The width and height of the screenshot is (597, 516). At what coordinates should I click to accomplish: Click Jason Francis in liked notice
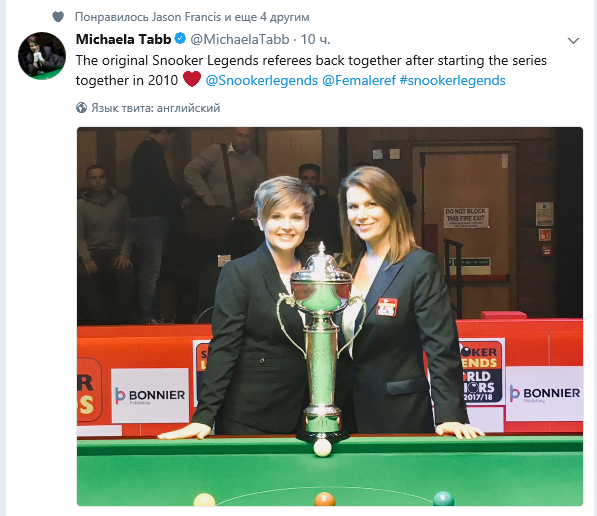[x=186, y=17]
